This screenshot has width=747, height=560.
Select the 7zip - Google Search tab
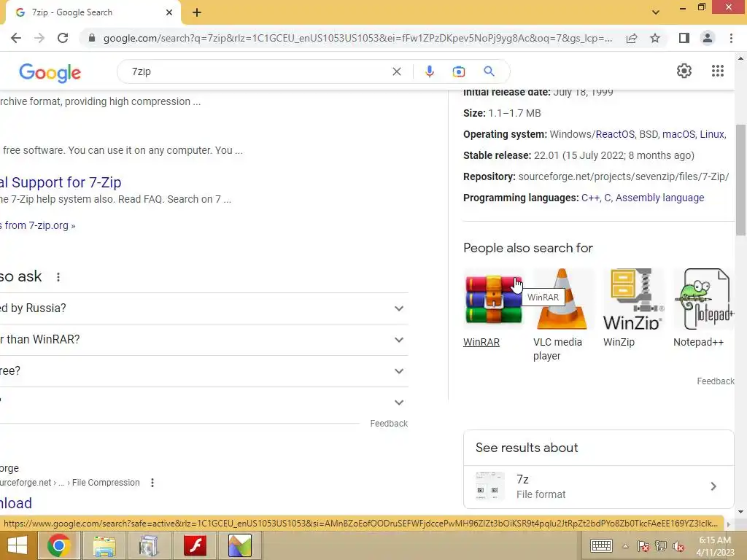[93, 12]
